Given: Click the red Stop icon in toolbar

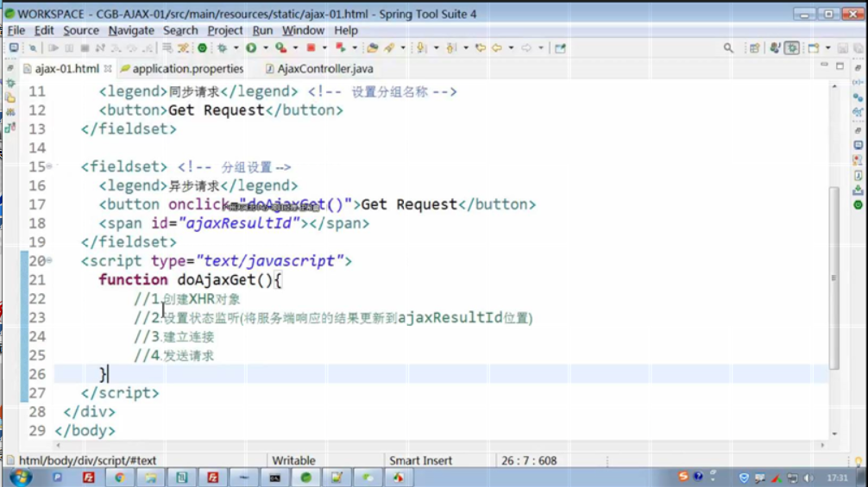Looking at the screenshot, I should [311, 48].
